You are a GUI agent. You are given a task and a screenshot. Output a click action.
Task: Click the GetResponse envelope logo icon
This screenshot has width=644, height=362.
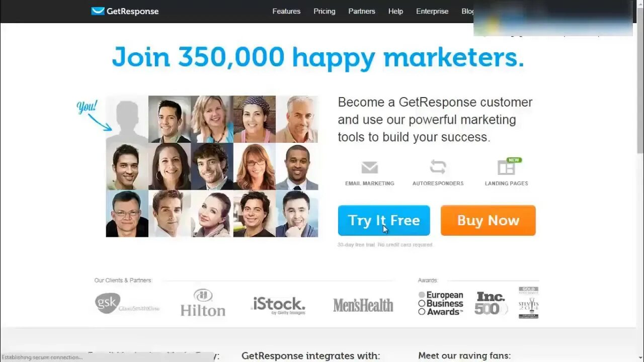(98, 11)
